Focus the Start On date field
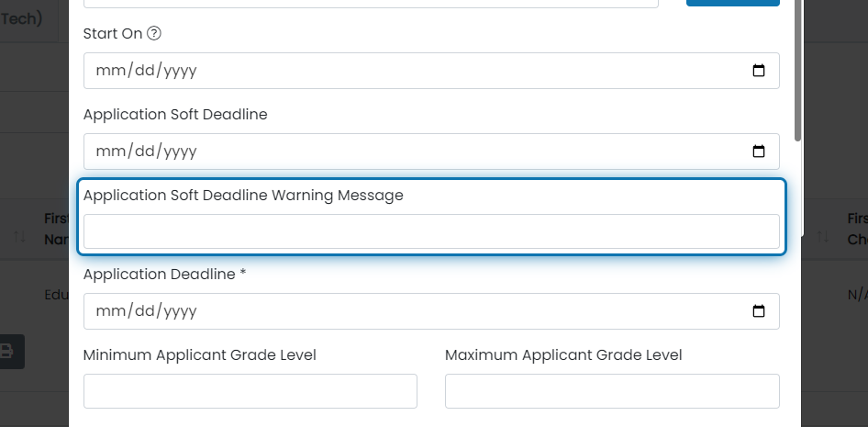 click(431, 71)
